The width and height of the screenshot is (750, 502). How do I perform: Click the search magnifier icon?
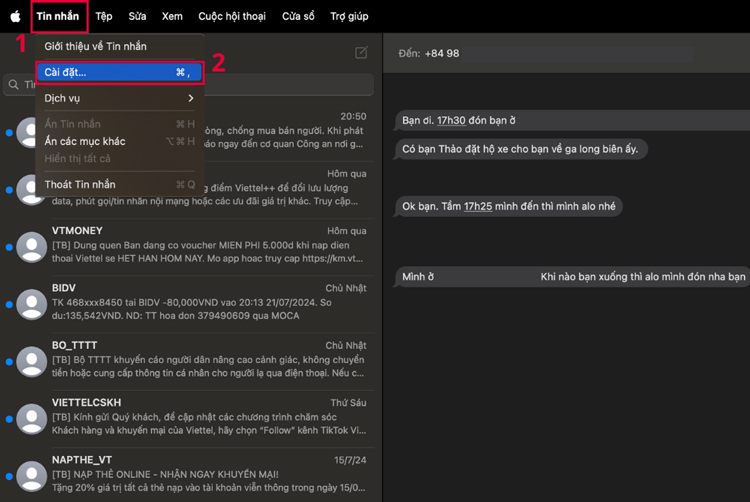pyautogui.click(x=14, y=85)
